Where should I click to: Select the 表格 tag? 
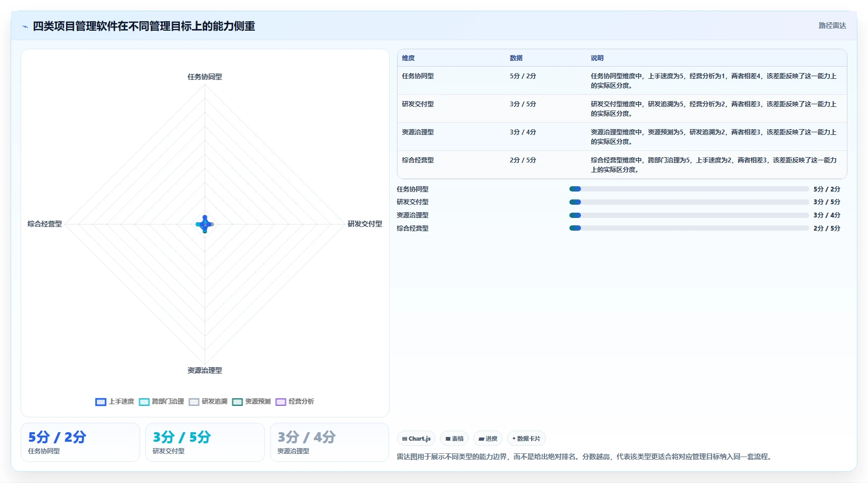(x=455, y=439)
